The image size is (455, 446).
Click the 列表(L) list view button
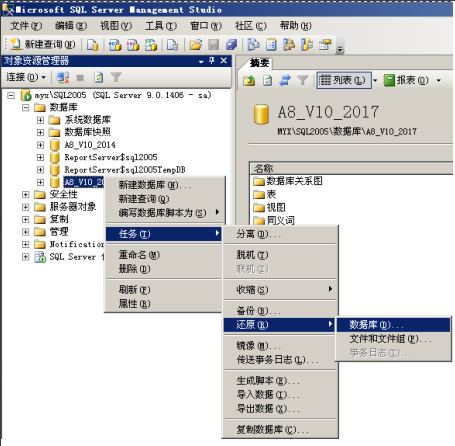tap(344, 80)
